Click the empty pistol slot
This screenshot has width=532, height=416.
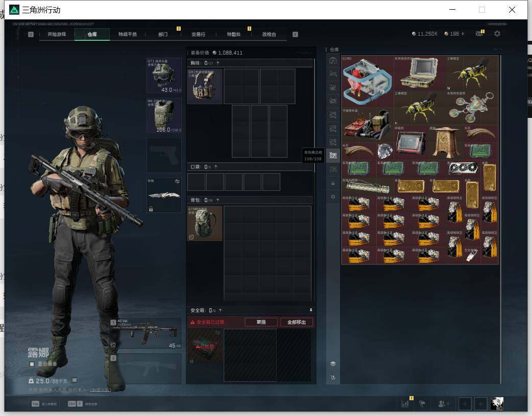coord(164,155)
